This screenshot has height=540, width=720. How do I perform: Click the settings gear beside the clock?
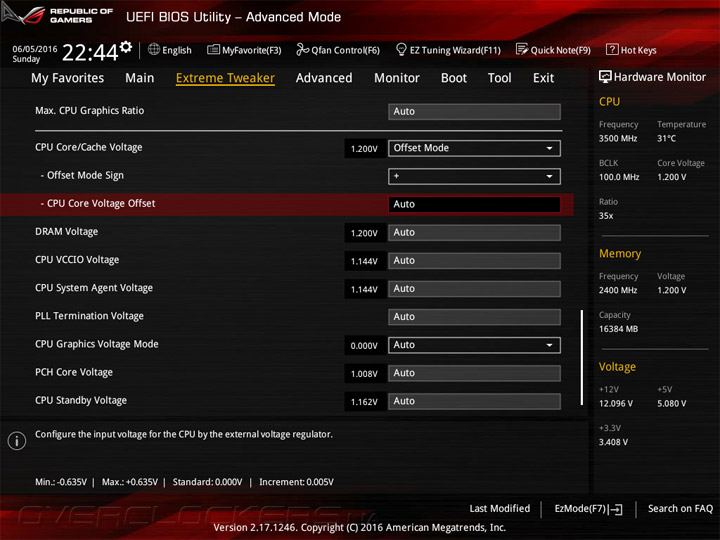coord(126,46)
